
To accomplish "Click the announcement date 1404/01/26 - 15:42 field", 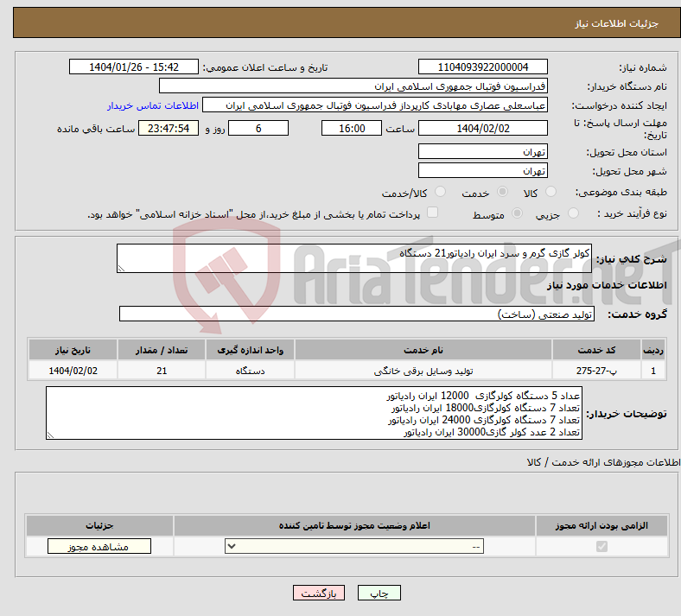I will coord(134,67).
